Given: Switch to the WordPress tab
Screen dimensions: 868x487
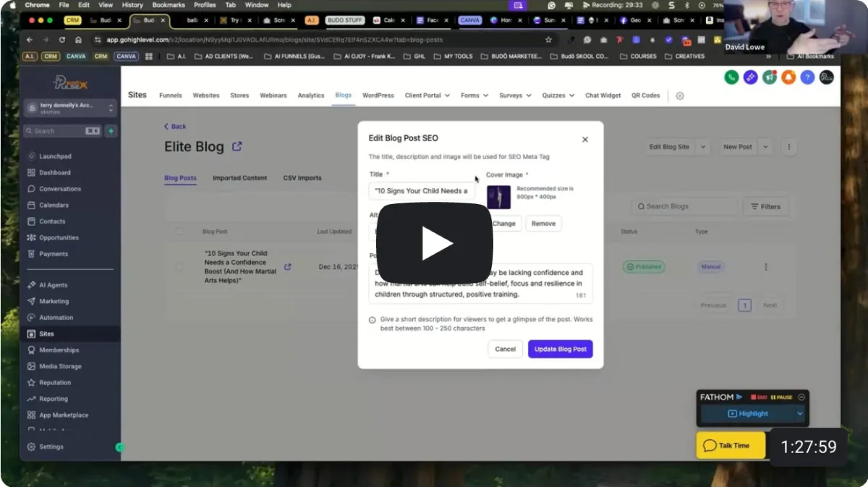Looking at the screenshot, I should [378, 96].
